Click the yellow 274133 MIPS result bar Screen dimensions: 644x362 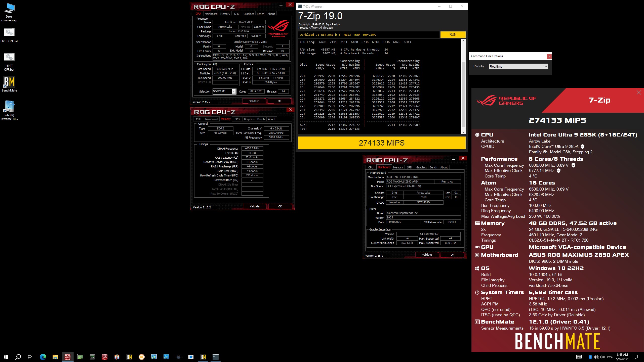382,143
